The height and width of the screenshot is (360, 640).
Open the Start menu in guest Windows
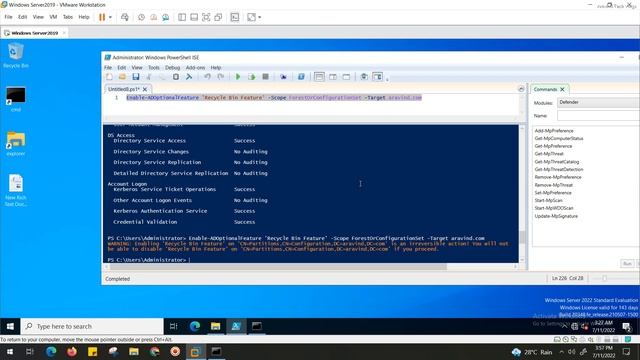(10, 326)
